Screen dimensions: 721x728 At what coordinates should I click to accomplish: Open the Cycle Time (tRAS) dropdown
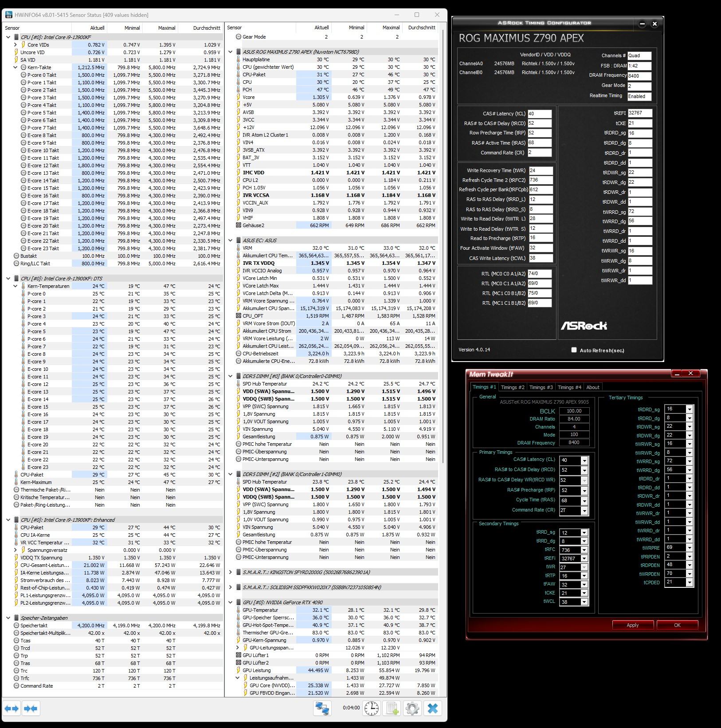click(584, 500)
